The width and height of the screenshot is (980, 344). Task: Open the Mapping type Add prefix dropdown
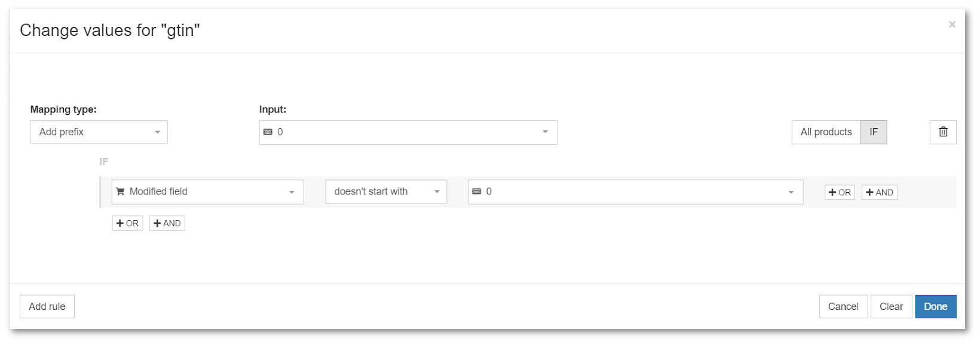pos(99,132)
